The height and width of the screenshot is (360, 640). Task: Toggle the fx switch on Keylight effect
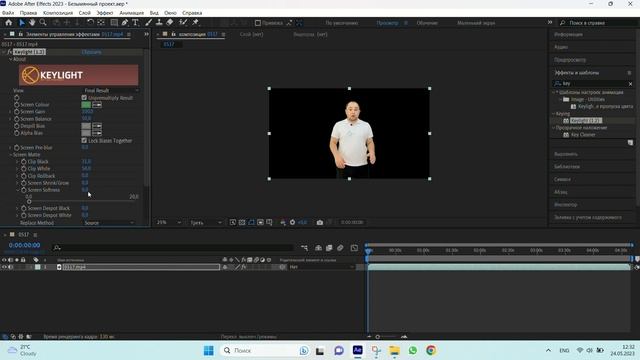(9, 52)
